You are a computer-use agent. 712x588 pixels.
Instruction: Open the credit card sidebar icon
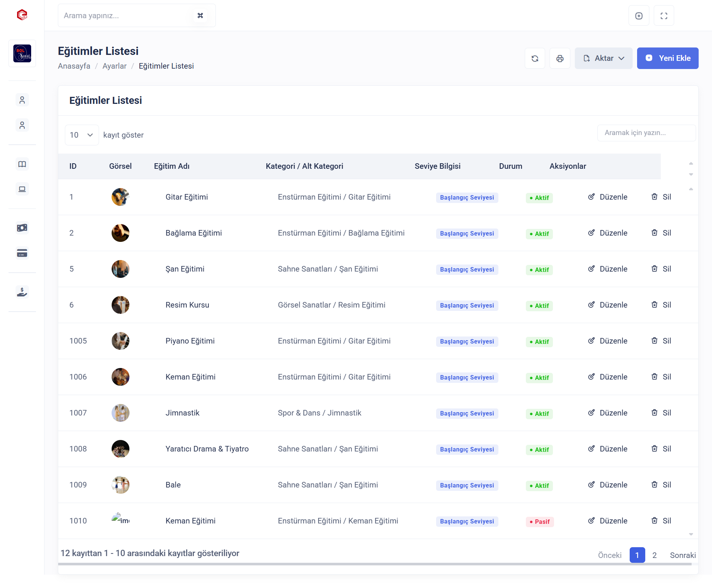22,253
